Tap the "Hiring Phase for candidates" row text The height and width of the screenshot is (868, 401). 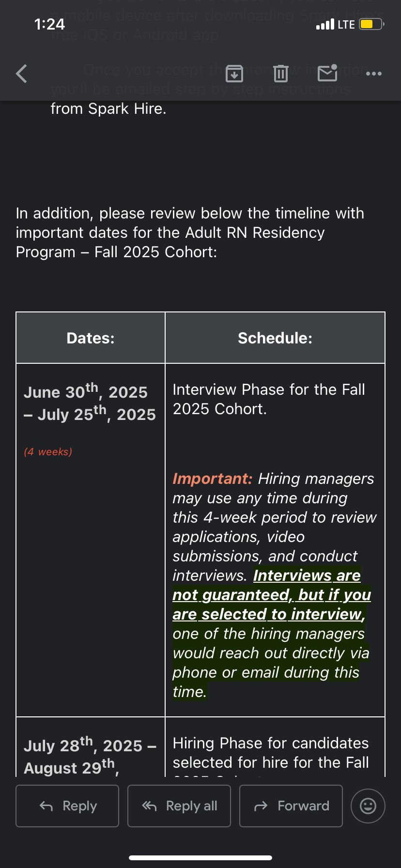coord(271,743)
